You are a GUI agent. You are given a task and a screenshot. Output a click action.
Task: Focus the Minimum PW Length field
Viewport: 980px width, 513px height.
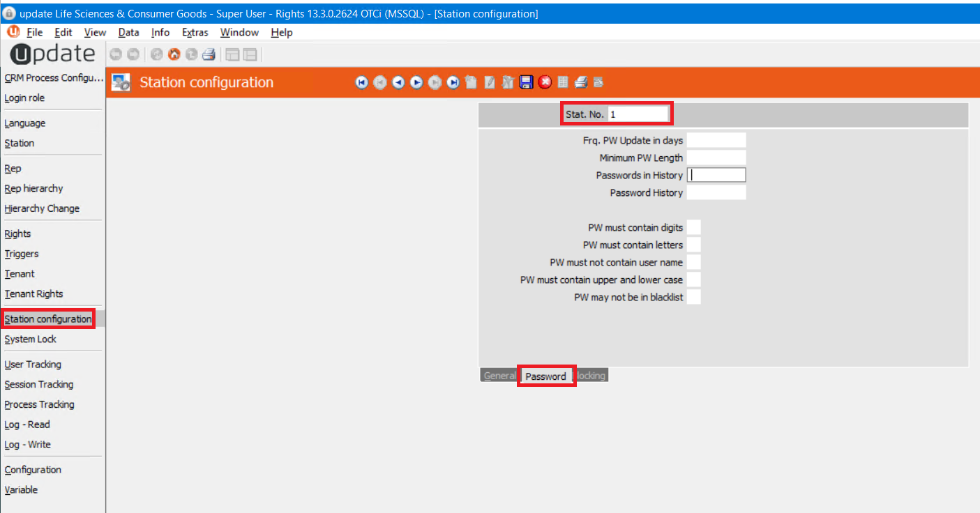pyautogui.click(x=716, y=158)
